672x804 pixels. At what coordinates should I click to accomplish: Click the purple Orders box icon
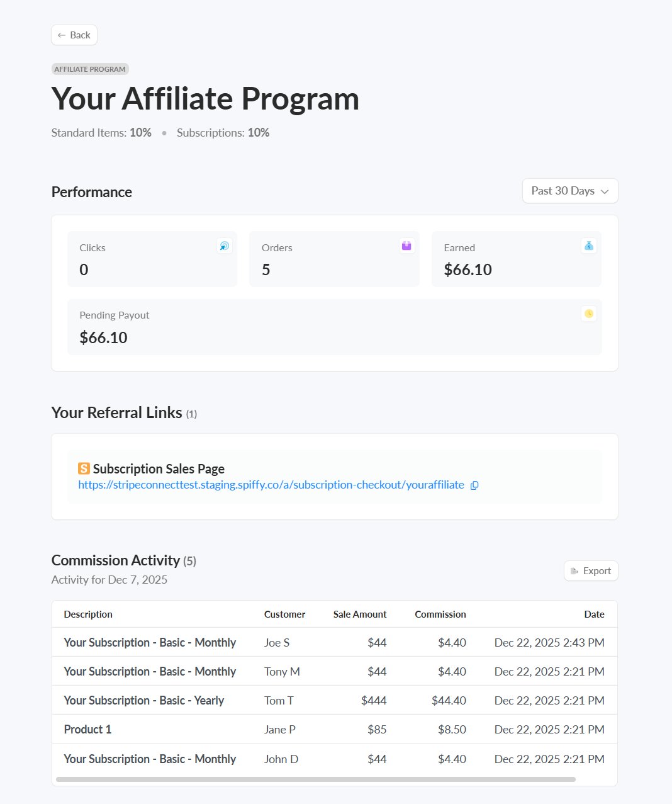406,246
